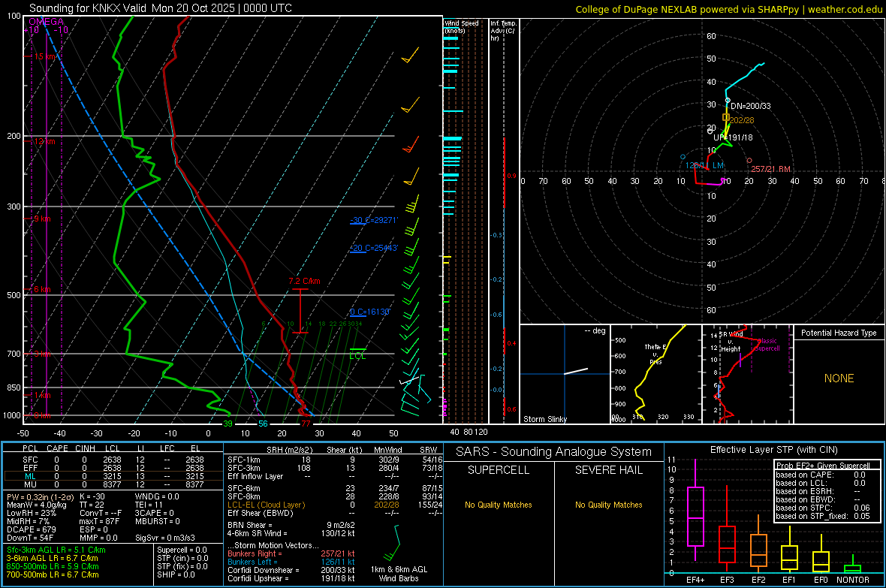886x588 pixels.
Task: Click the surface temperature value 77
Action: click(306, 424)
